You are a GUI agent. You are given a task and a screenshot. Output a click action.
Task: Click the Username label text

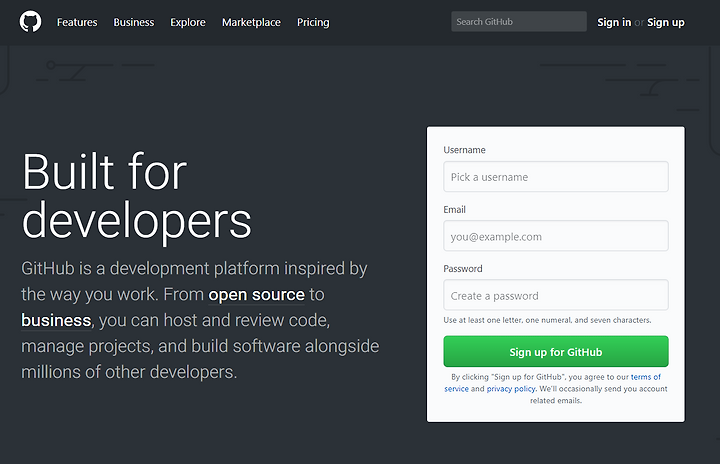pos(464,150)
